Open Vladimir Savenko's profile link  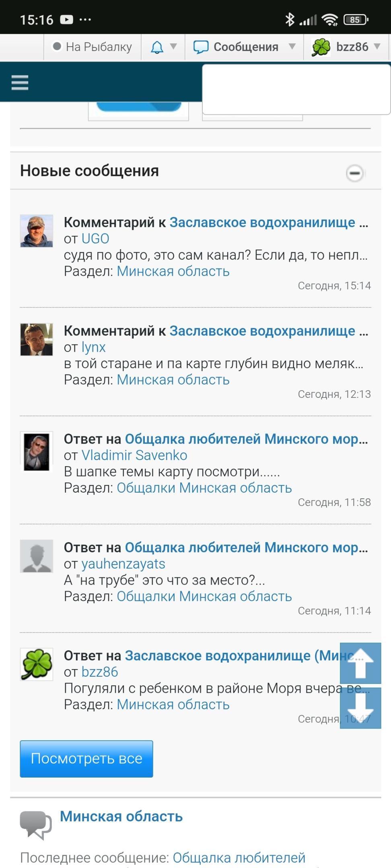pyautogui.click(x=134, y=455)
